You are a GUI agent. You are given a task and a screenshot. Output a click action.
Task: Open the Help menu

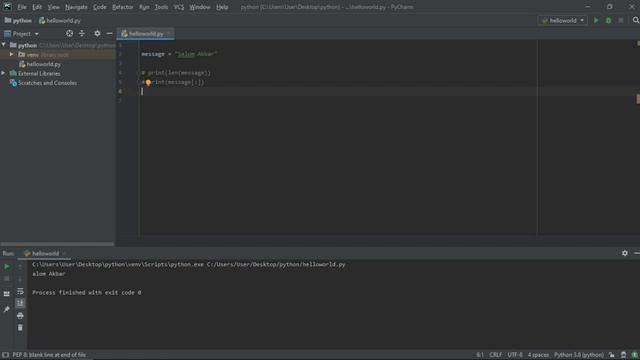pos(222,7)
